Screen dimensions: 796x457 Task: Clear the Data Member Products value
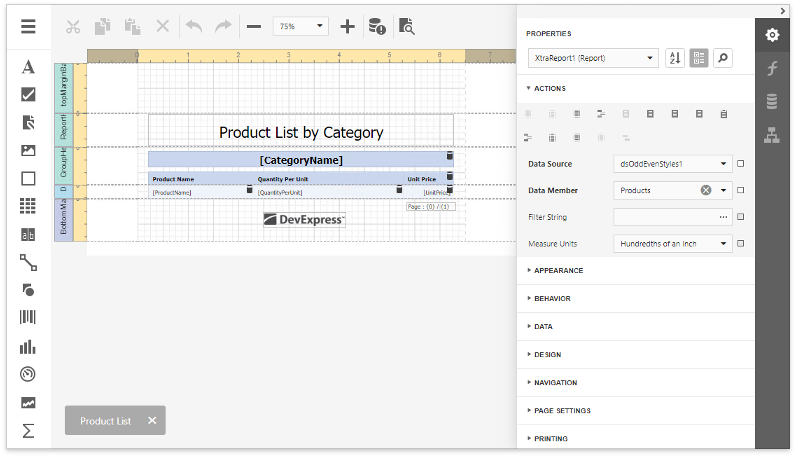pyautogui.click(x=706, y=190)
